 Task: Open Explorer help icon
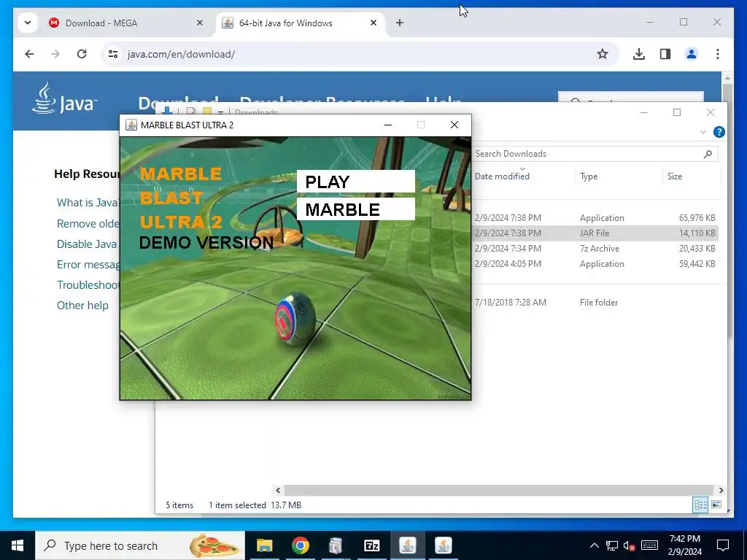pos(719,132)
